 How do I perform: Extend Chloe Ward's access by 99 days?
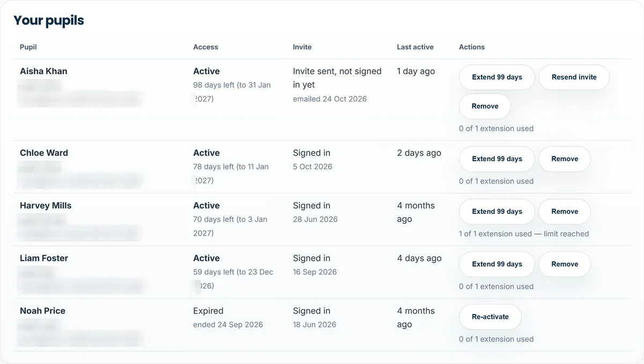(x=497, y=159)
